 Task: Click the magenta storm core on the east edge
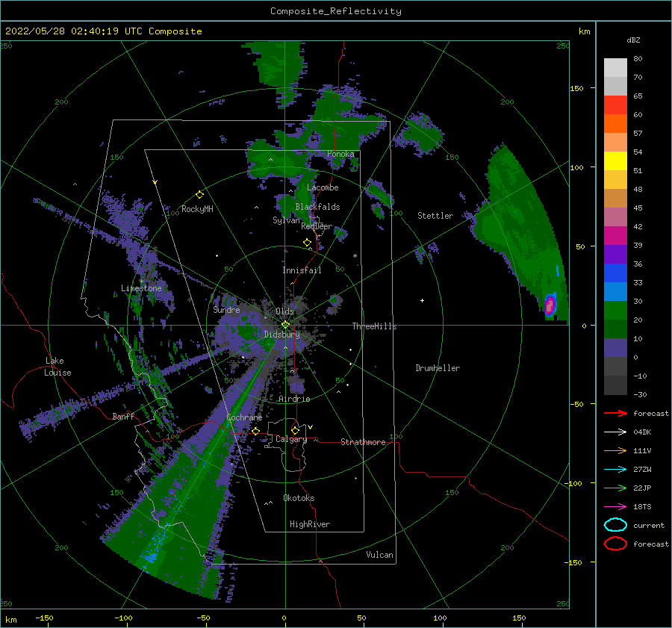coord(550,305)
